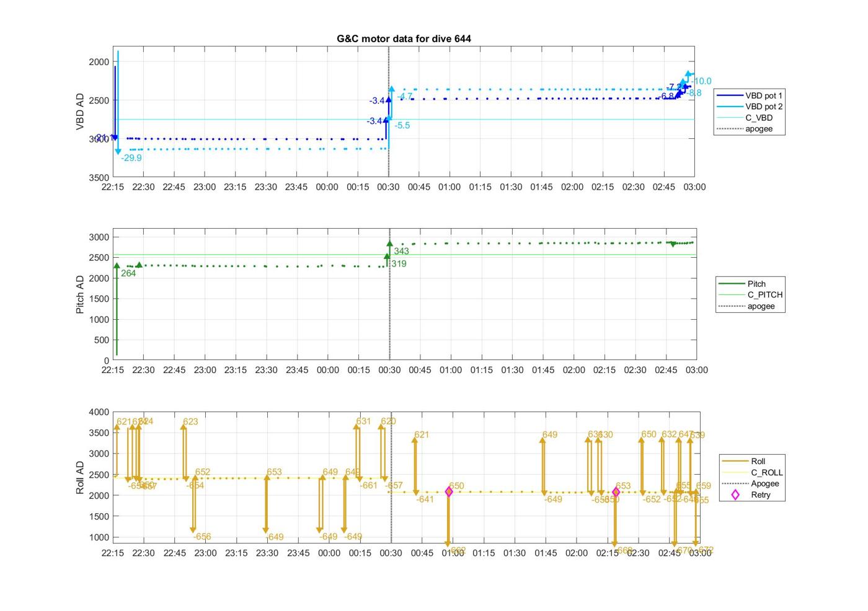Click 'apogee' in the Pitch plot legend
Image resolution: width=868 pixels, height=611 pixels.
tap(761, 306)
